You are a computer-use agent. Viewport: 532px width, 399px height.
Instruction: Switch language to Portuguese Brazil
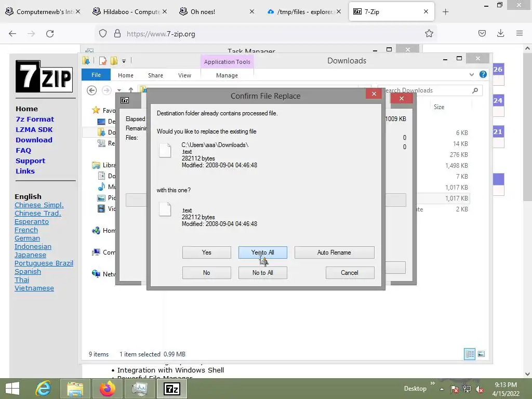[44, 263]
